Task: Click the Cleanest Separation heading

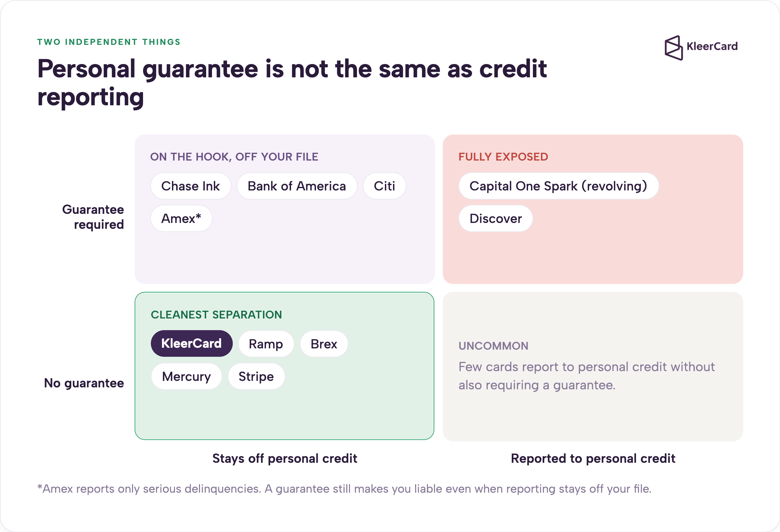Action: (216, 315)
